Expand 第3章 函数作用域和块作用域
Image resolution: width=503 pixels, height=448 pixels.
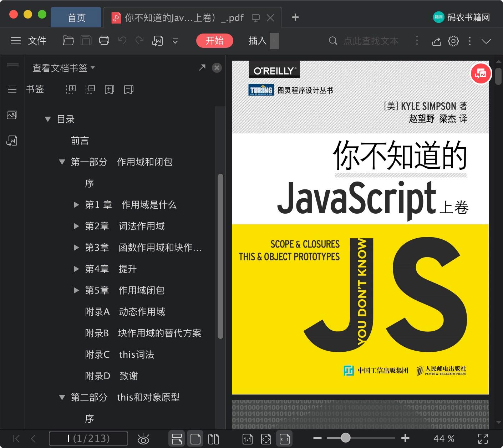(x=76, y=248)
